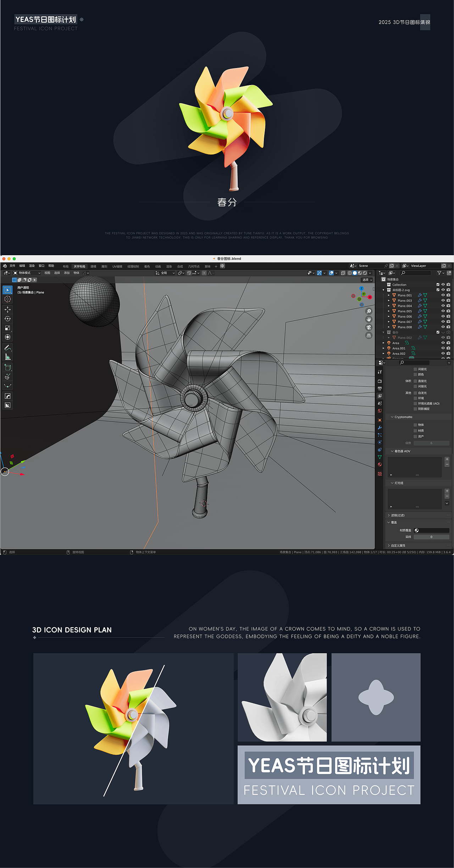
Task: Click the outliner search field
Action: pos(415,273)
